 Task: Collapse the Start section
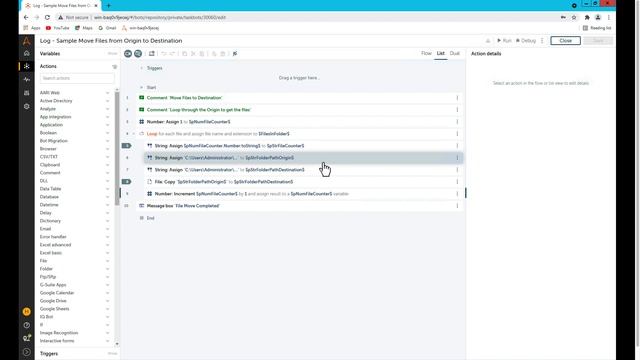pyautogui.click(x=142, y=87)
